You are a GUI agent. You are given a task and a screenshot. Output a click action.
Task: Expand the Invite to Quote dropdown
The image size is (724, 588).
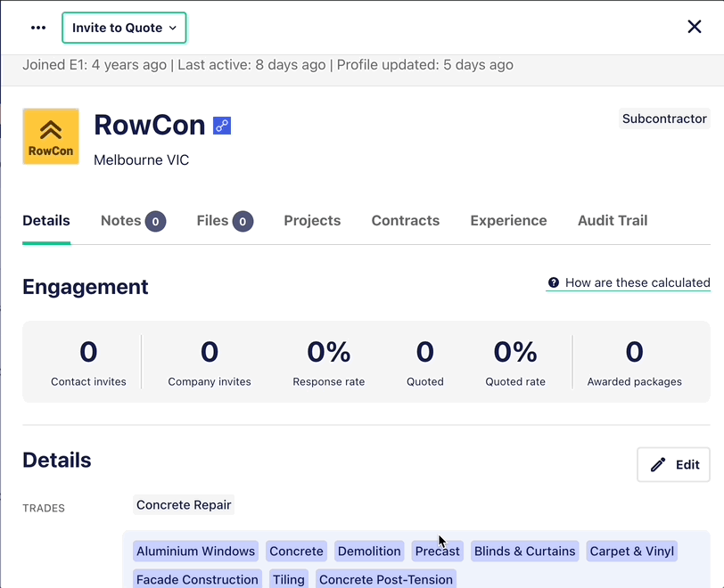pyautogui.click(x=124, y=28)
